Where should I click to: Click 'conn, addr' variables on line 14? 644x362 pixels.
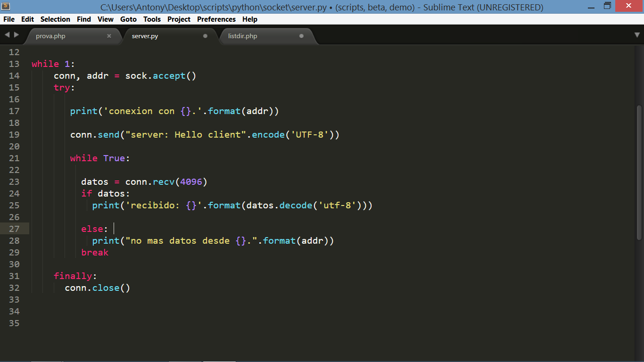coord(81,76)
